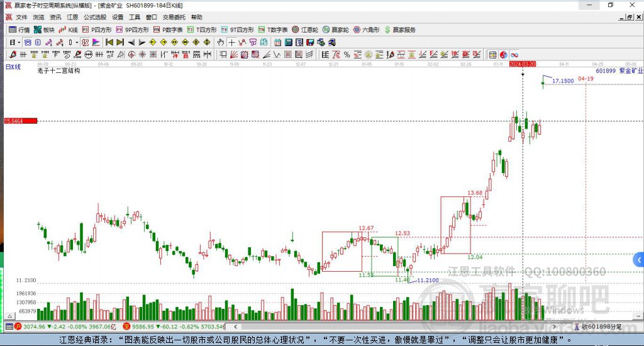Open the calculator icon
Screen dimensions: 644x346
[288, 42]
